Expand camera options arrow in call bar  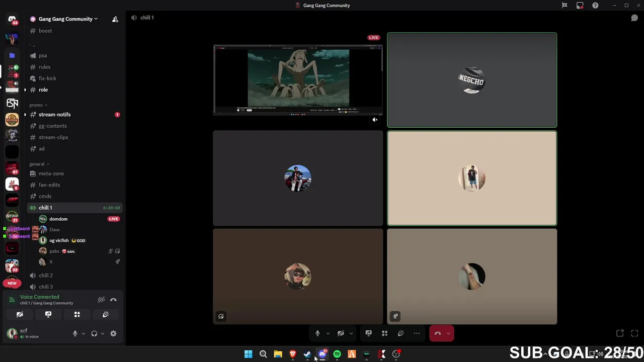click(x=351, y=333)
